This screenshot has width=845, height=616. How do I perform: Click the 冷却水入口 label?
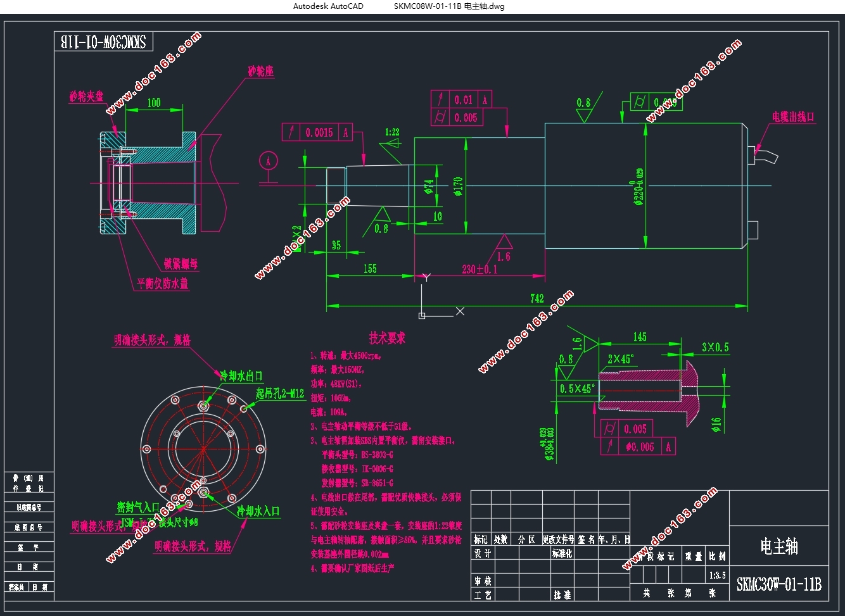pyautogui.click(x=258, y=511)
